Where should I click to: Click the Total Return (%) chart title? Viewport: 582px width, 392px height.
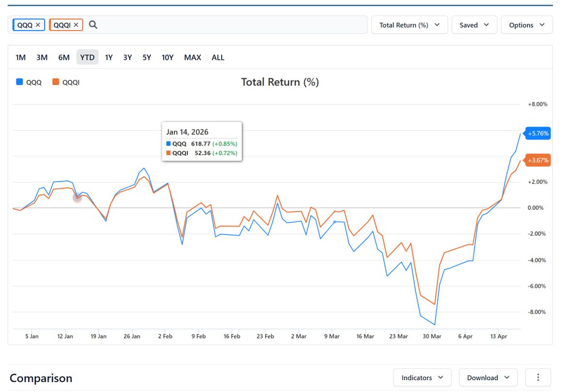(x=280, y=82)
